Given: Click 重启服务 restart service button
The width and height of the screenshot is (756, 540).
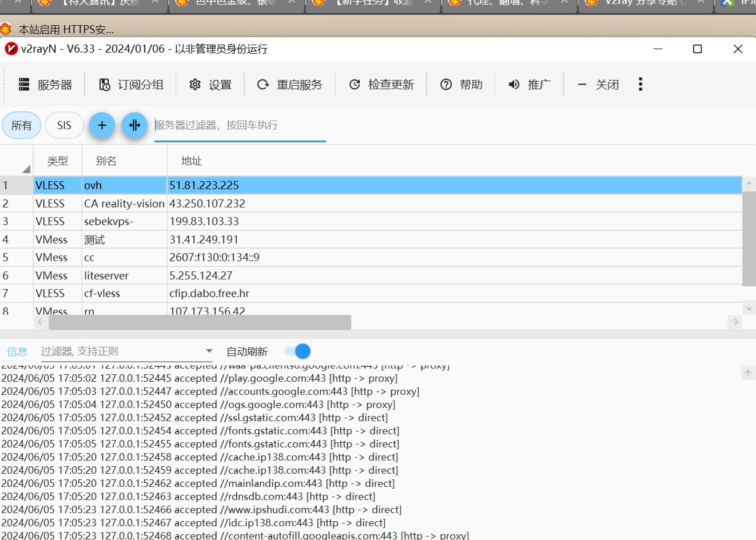Looking at the screenshot, I should coord(290,85).
